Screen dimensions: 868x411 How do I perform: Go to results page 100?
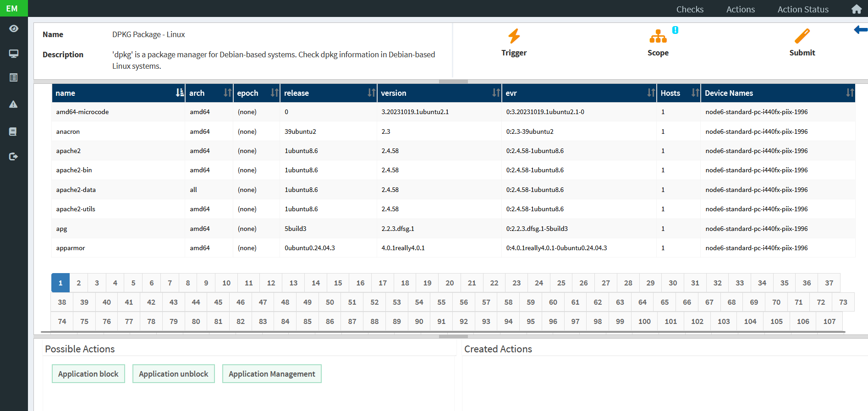click(x=644, y=321)
